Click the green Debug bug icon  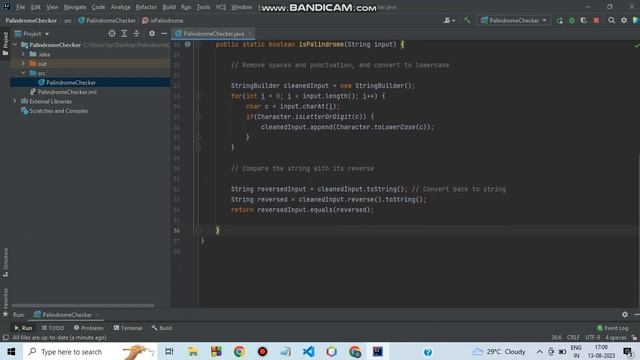pos(572,20)
